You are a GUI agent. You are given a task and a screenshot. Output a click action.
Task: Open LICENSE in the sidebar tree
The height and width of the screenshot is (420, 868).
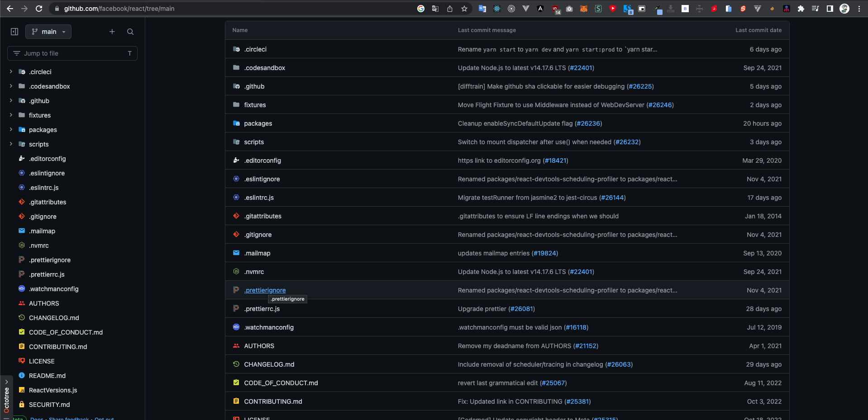pos(42,361)
